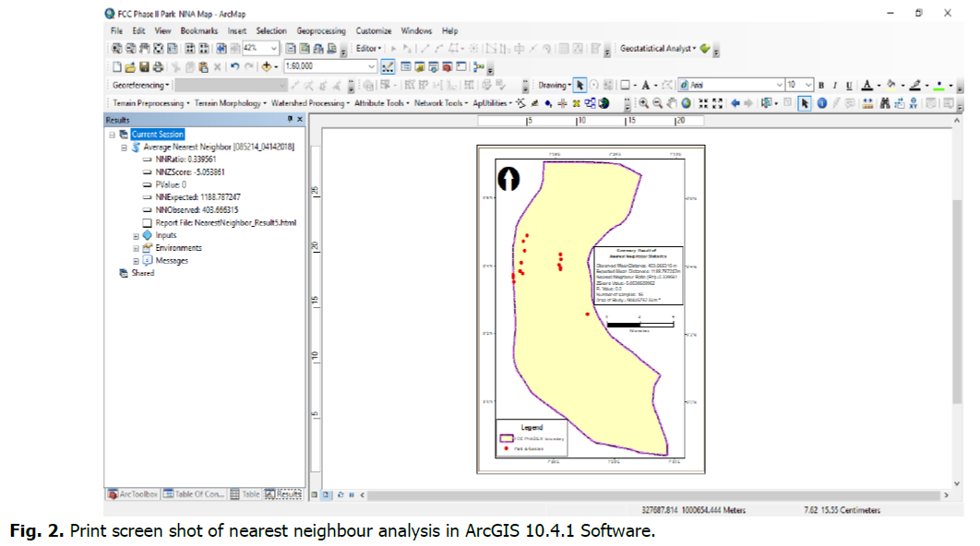The image size is (980, 546).
Task: Open the map scale 1:60,000 dropdown
Action: click(x=372, y=67)
